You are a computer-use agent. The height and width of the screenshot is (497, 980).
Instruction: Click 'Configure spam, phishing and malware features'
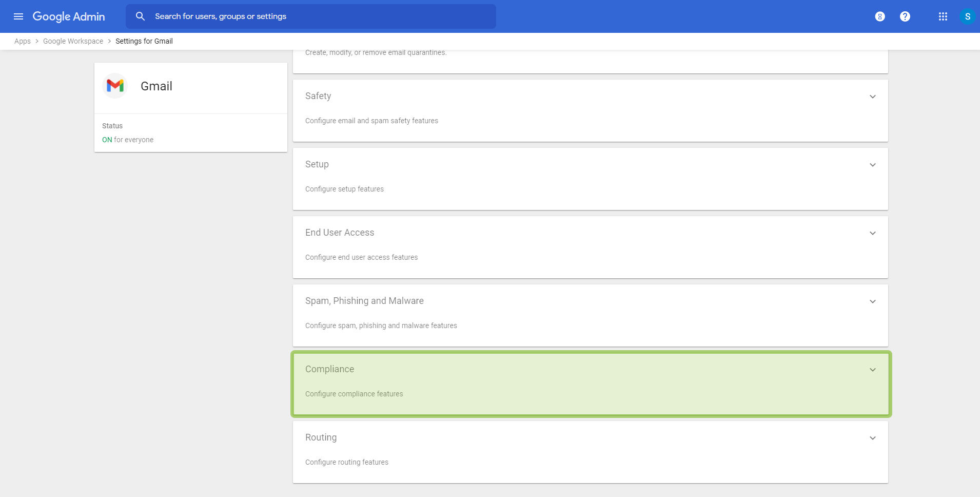tap(381, 326)
